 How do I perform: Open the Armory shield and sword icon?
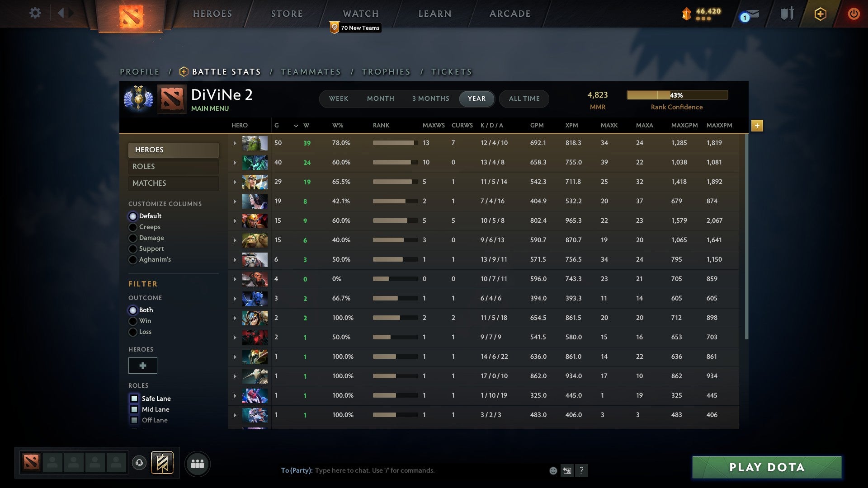787,14
